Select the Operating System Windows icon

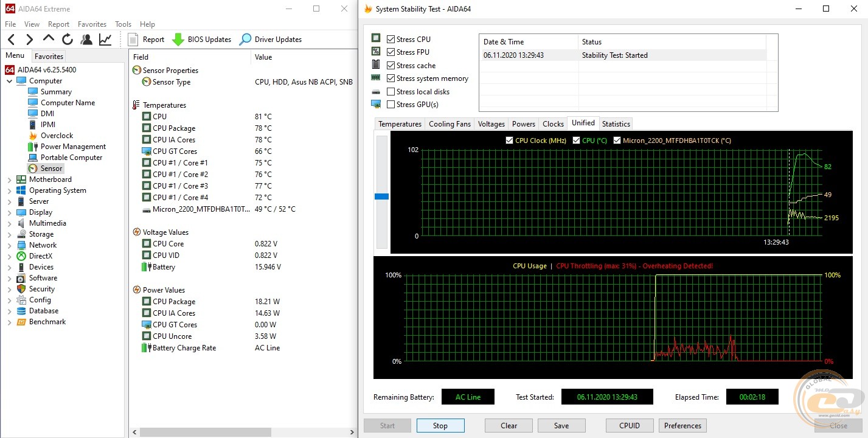[21, 190]
